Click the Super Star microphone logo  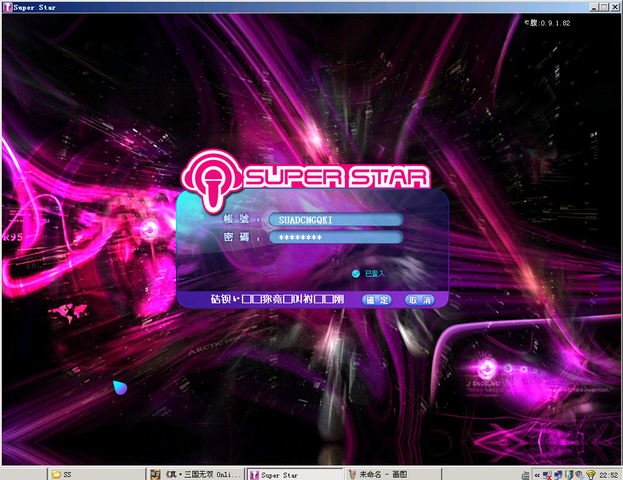coord(213,180)
